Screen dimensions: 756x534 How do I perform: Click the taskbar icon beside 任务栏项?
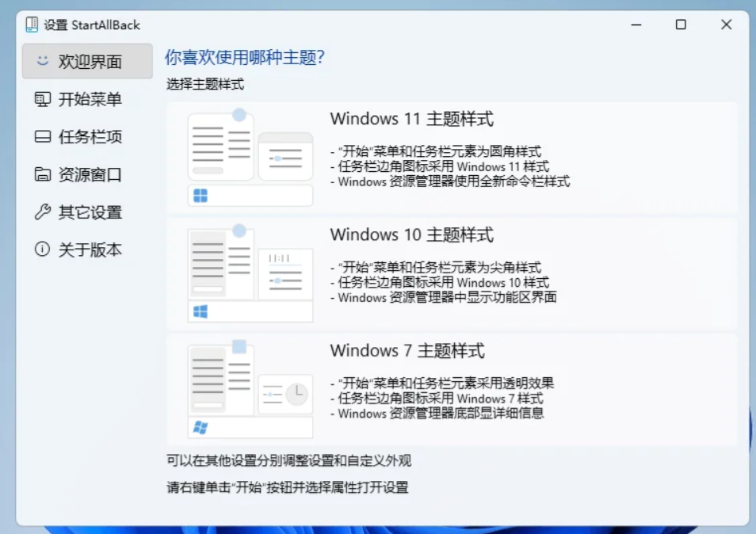click(x=44, y=137)
